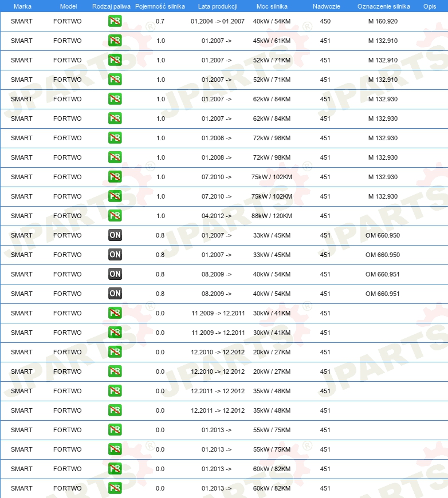The height and width of the screenshot is (498, 448).
Task: Click the petrol icon in the upper 75kW / 102KM row
Action: pyautogui.click(x=115, y=177)
